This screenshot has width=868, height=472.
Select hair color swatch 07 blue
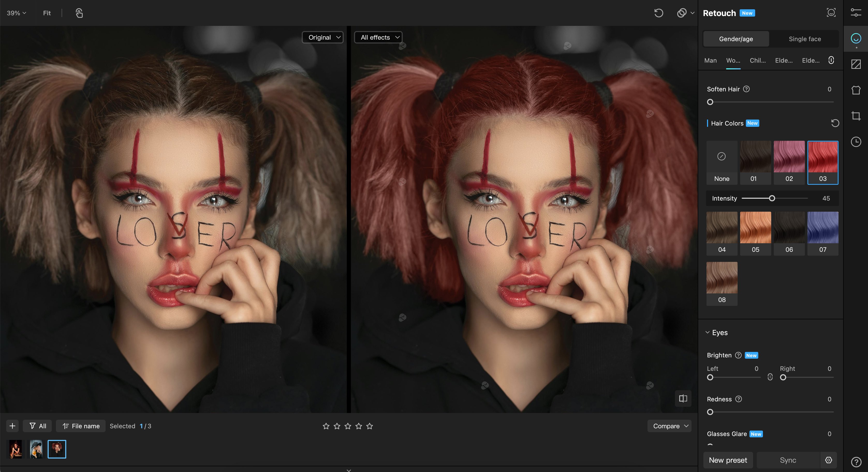822,232
